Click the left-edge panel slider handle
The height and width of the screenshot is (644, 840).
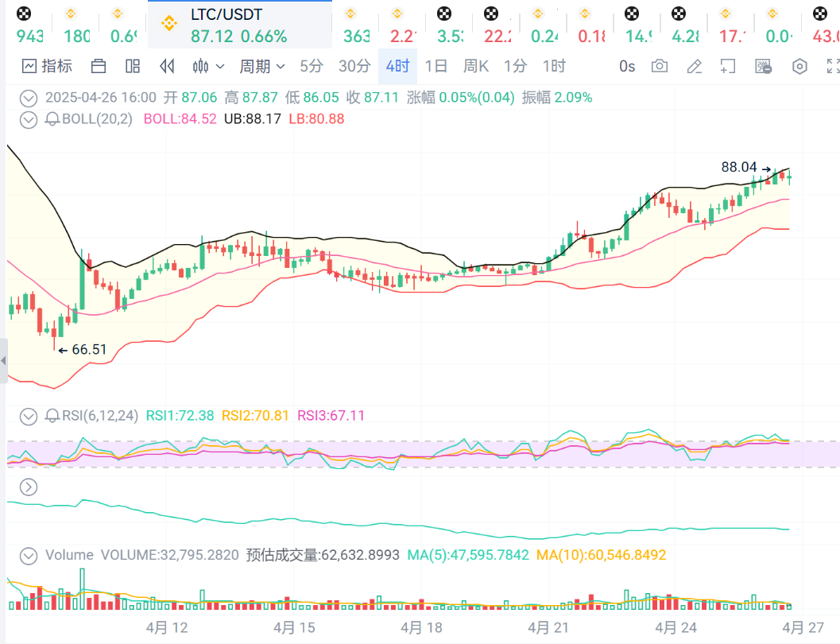(3, 360)
